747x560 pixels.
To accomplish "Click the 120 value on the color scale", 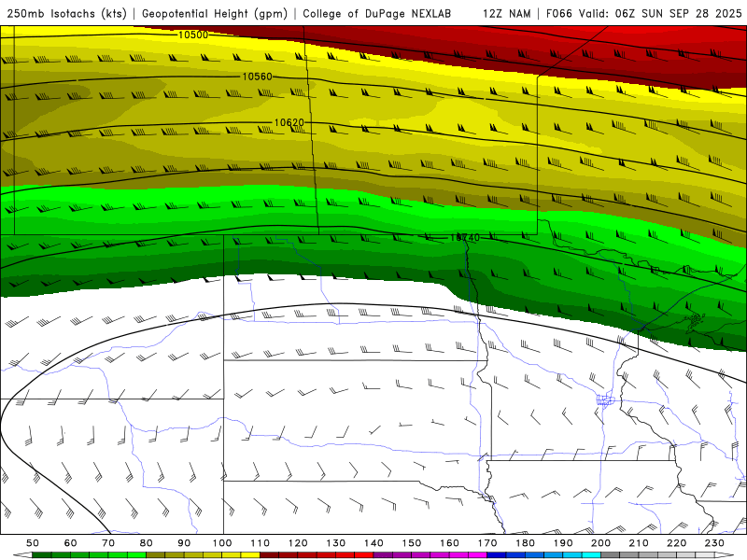I will pyautogui.click(x=298, y=543).
